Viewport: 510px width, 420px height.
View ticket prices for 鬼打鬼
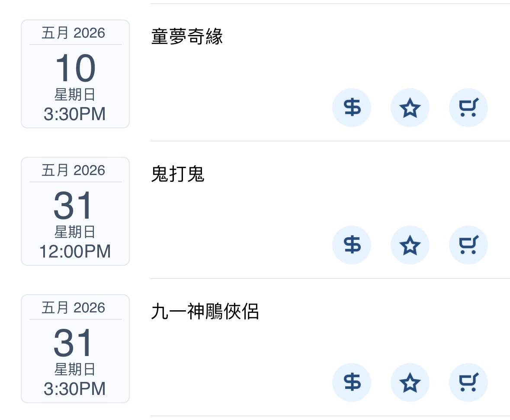point(352,245)
